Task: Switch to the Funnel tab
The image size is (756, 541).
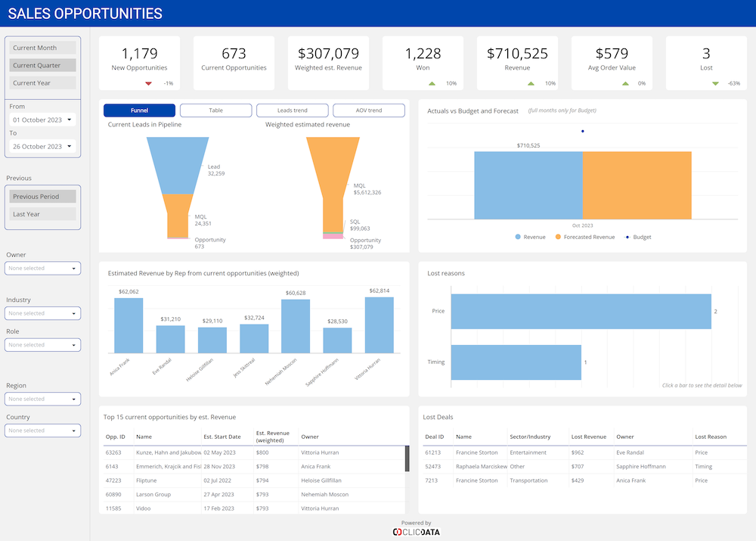Action: 139,110
